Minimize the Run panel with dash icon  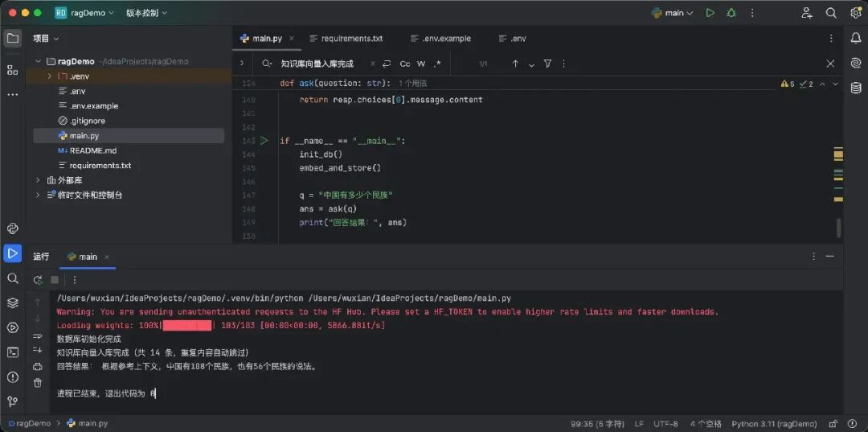click(x=829, y=256)
